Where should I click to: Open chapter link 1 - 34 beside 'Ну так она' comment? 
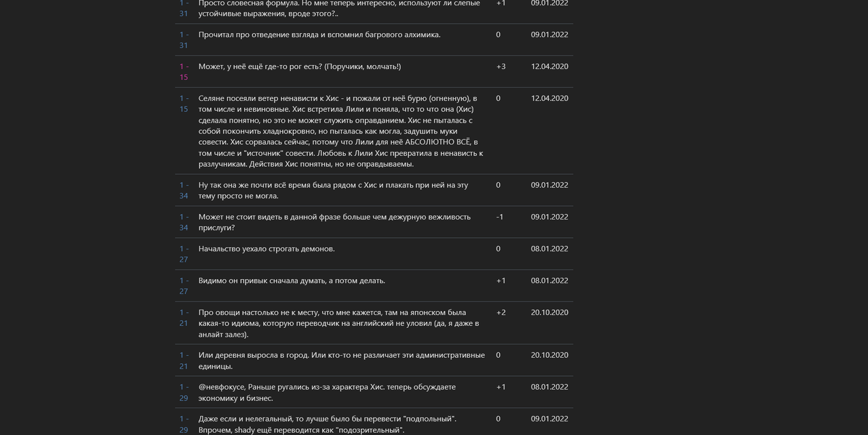coord(184,190)
